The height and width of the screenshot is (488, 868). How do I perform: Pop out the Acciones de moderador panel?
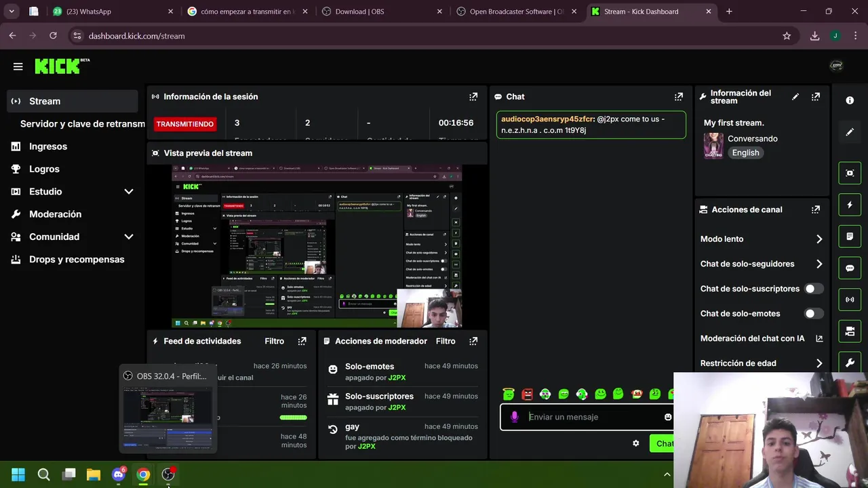point(473,341)
